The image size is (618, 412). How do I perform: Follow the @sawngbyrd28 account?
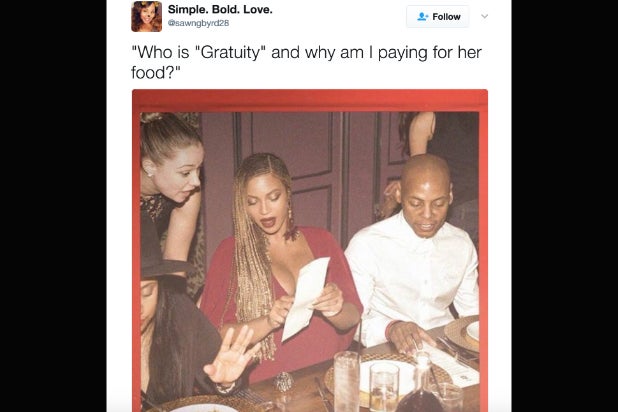pyautogui.click(x=438, y=17)
